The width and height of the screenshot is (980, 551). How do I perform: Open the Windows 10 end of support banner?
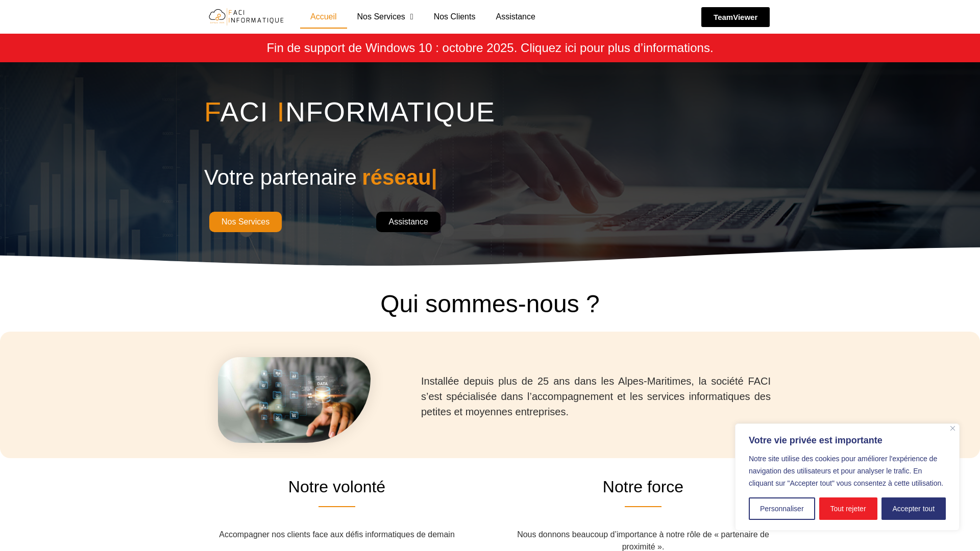point(489,48)
